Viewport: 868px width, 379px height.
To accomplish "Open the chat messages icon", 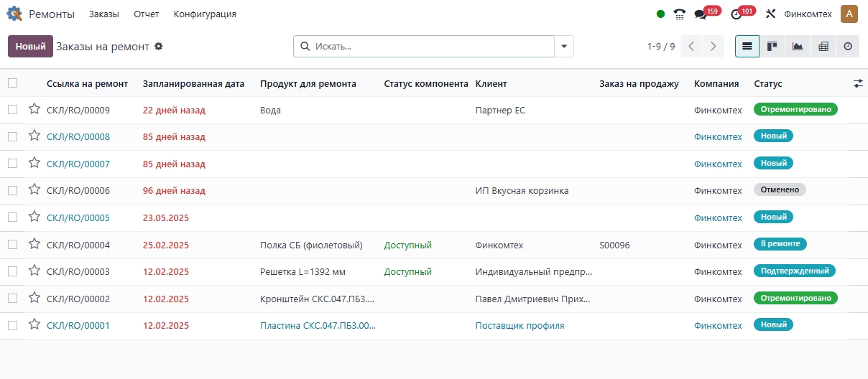I will pos(700,14).
